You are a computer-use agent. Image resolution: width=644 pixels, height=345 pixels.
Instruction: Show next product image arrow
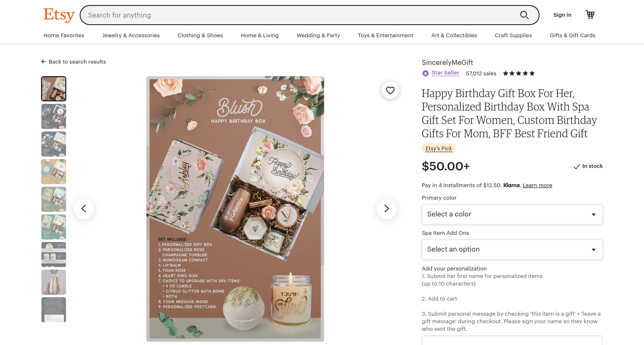coord(387,209)
